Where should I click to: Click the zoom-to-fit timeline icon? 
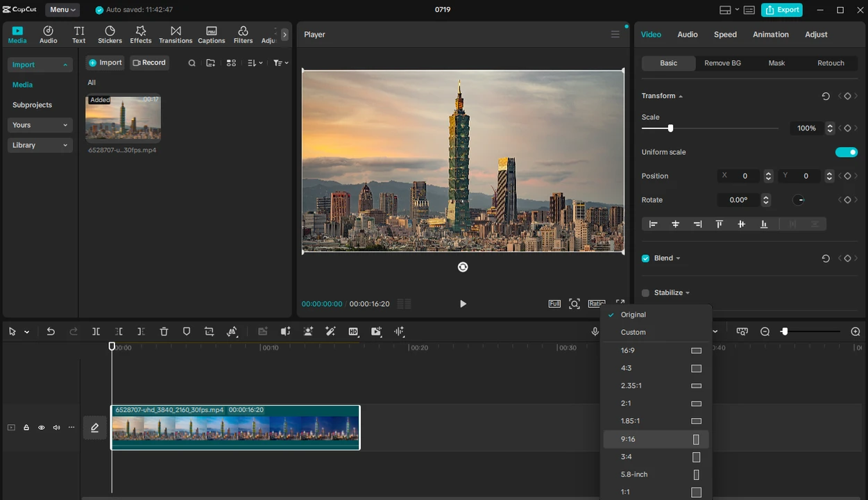tap(742, 332)
